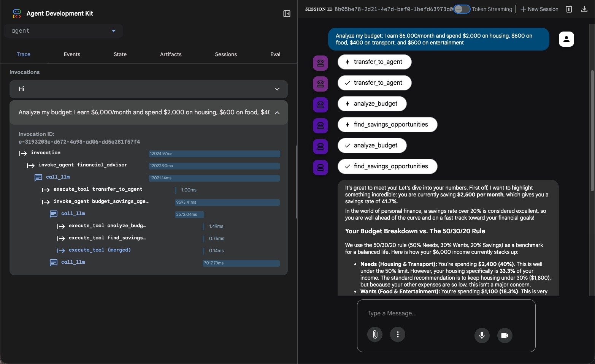Activate the microphone input icon
This screenshot has height=364, width=595.
482,335
